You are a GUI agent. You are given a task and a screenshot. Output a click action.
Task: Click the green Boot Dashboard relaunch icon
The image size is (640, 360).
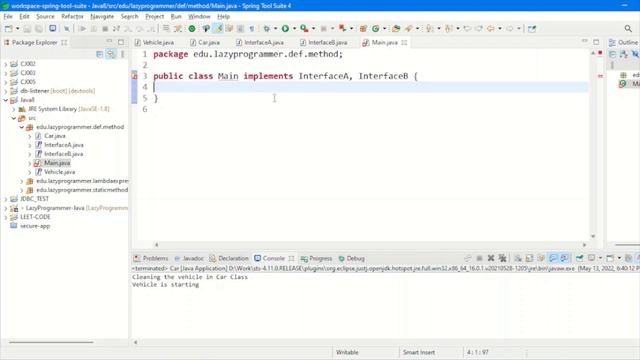point(191,29)
